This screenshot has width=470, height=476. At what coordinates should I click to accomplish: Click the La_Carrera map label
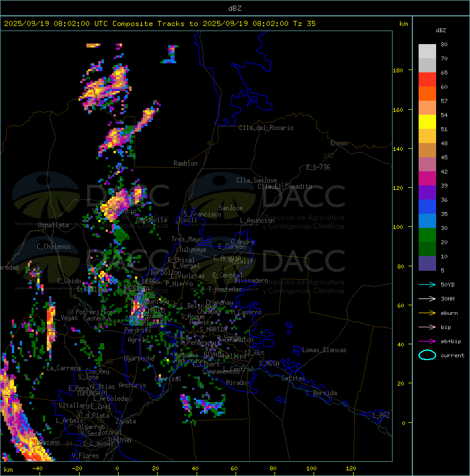tap(64, 368)
